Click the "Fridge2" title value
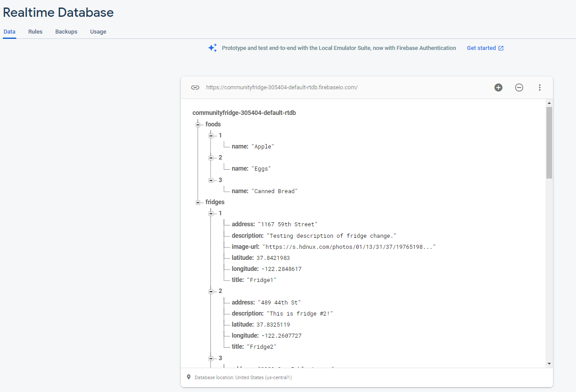The height and width of the screenshot is (392, 576). pyautogui.click(x=262, y=347)
